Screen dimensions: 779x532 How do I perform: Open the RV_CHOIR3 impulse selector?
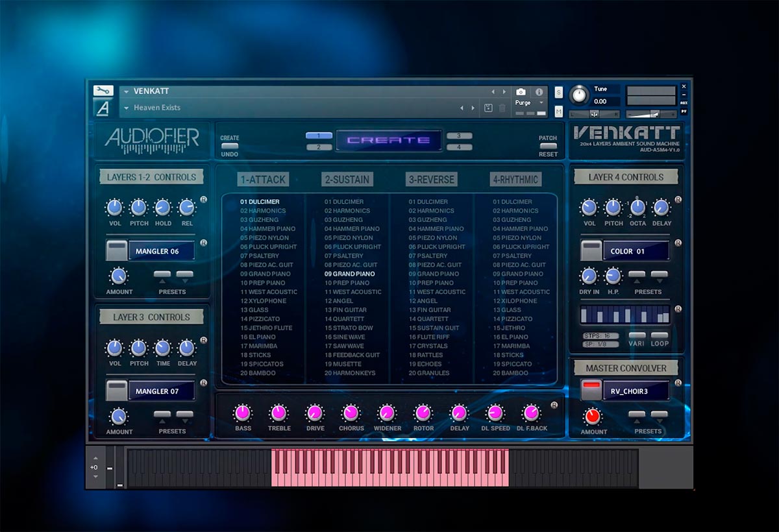636,391
